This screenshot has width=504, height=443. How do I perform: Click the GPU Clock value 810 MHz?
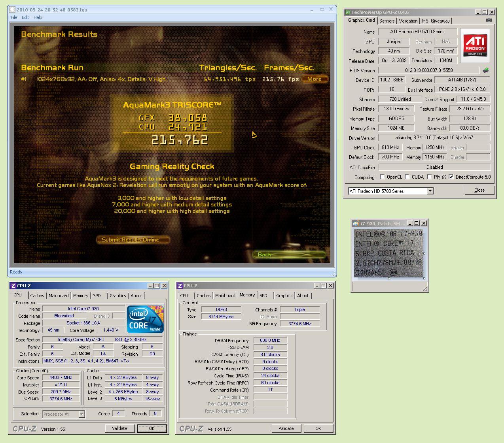(390, 147)
